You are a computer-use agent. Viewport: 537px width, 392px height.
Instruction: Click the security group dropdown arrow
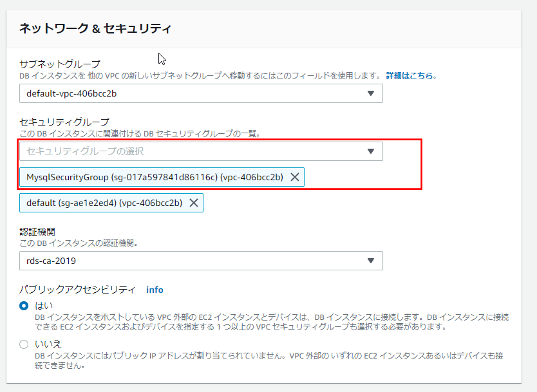371,151
